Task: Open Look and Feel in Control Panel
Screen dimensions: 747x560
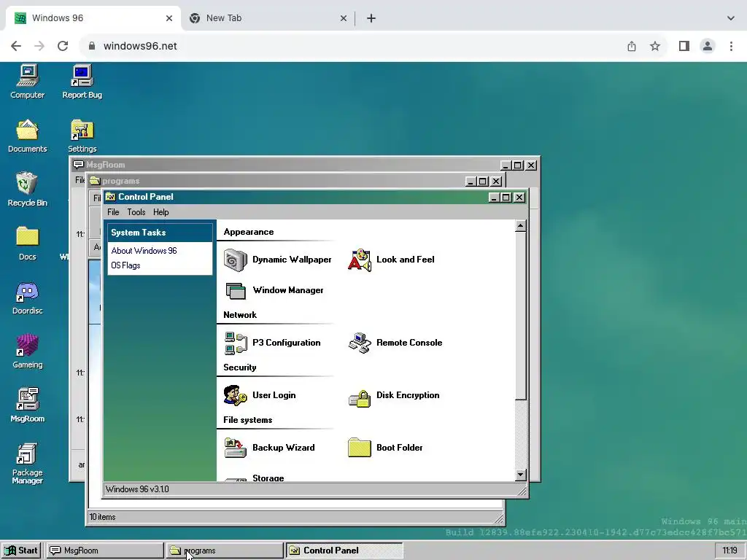Action: coord(392,260)
